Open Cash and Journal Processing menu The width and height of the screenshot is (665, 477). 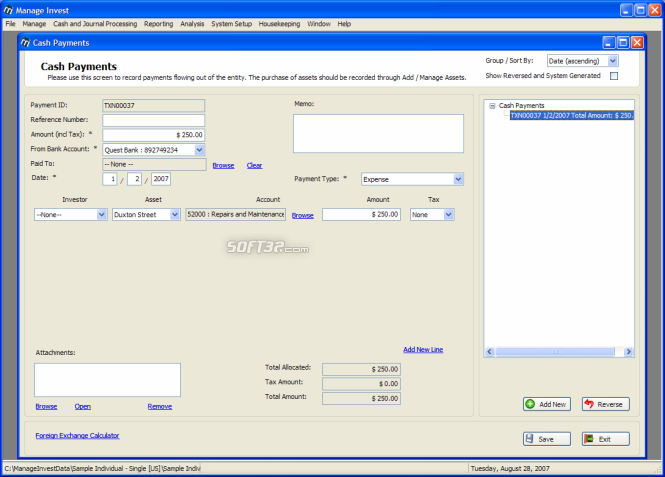(x=95, y=24)
